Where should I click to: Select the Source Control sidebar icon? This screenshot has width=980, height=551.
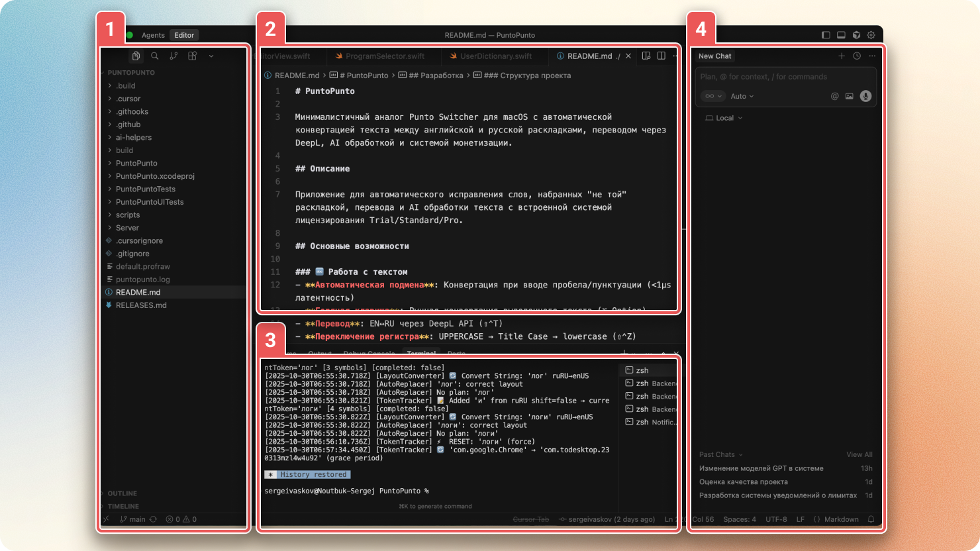click(173, 56)
